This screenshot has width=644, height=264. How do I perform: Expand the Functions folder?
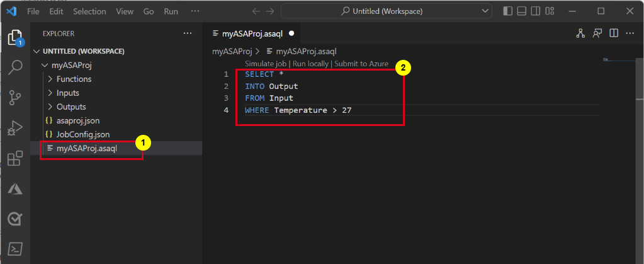tap(74, 79)
